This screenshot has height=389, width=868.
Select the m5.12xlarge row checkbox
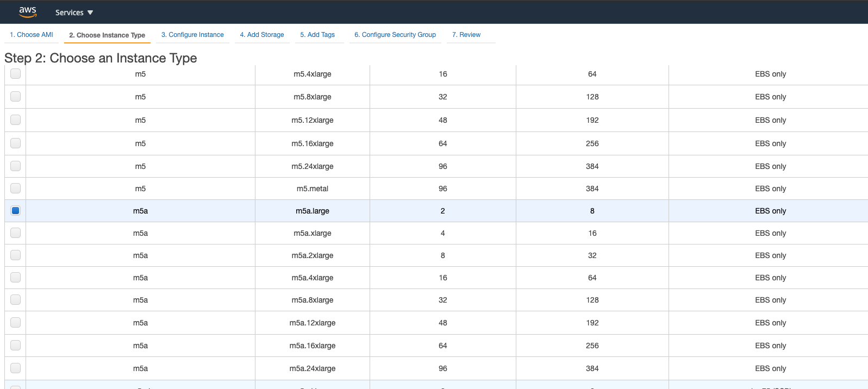16,120
